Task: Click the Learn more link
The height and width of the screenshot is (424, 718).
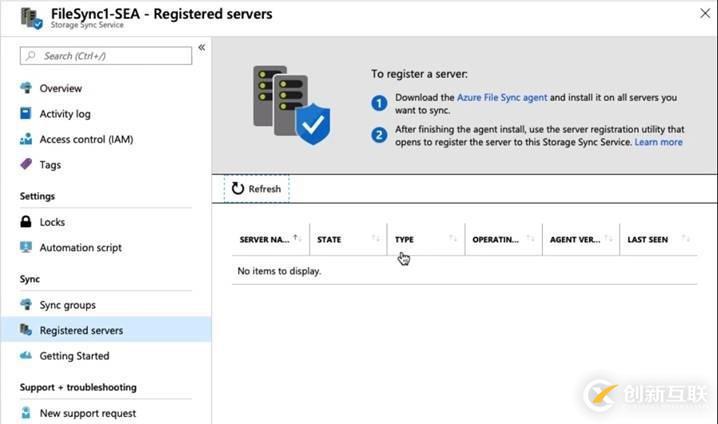Action: pos(658,142)
